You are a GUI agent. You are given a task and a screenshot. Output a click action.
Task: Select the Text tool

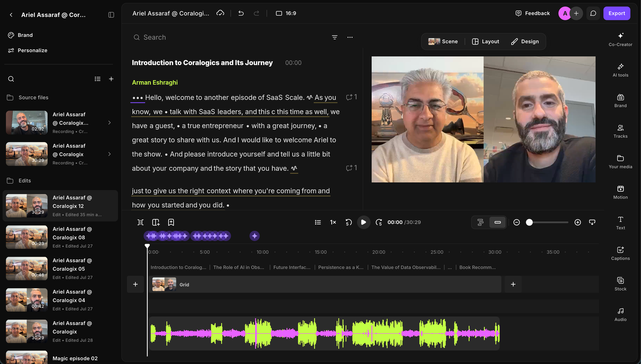point(620,223)
